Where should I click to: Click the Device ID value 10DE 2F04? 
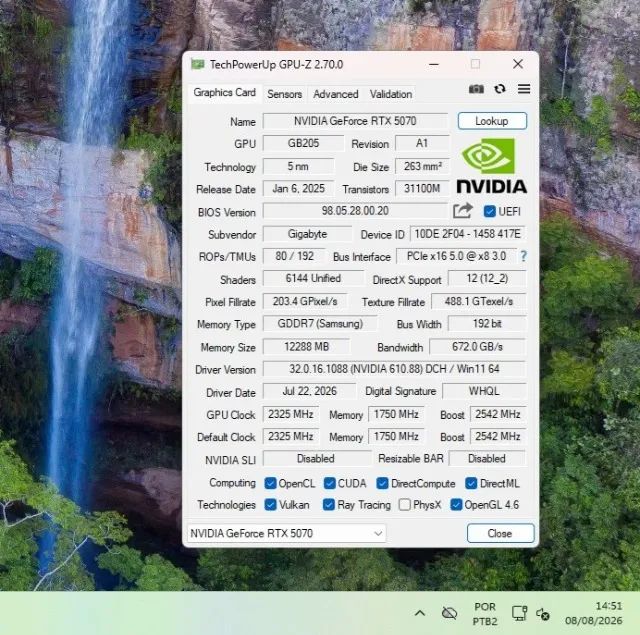467,234
